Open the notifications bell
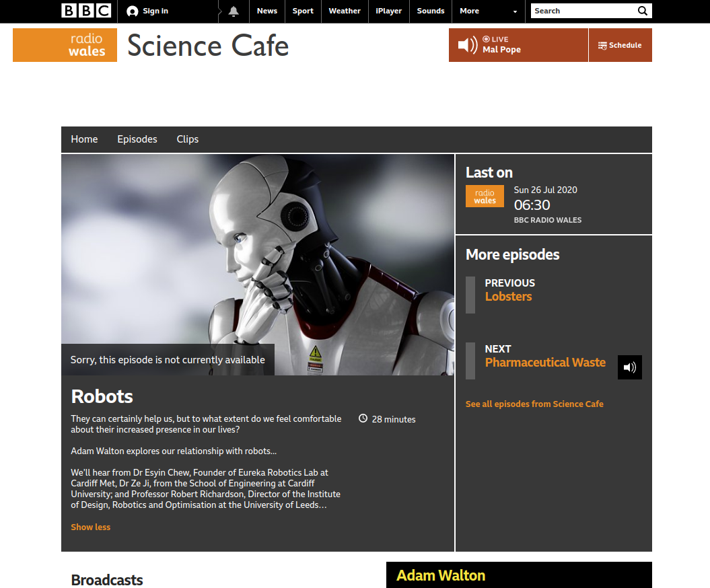 click(x=234, y=11)
